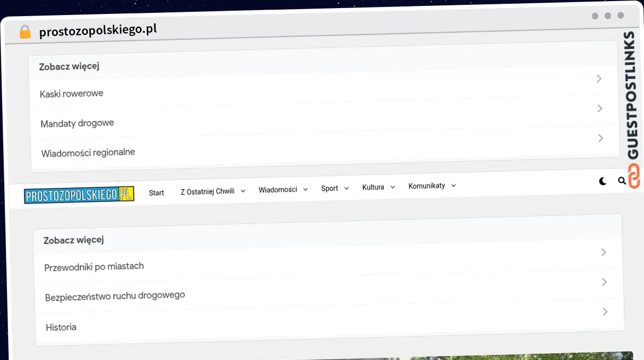This screenshot has width=644, height=360.
Task: Expand the Komunikaty dropdown arrow
Action: tap(453, 185)
